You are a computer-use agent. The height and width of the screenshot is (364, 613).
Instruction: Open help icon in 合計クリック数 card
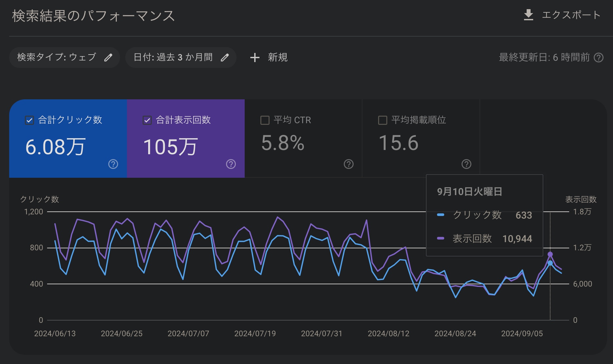tap(113, 164)
